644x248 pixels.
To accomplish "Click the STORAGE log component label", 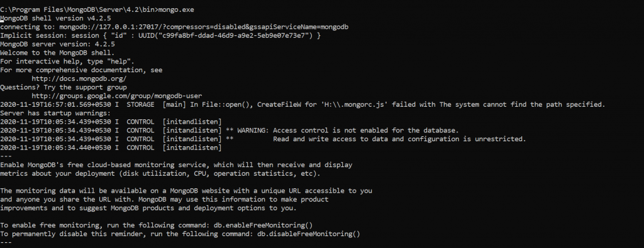I will coord(140,104).
